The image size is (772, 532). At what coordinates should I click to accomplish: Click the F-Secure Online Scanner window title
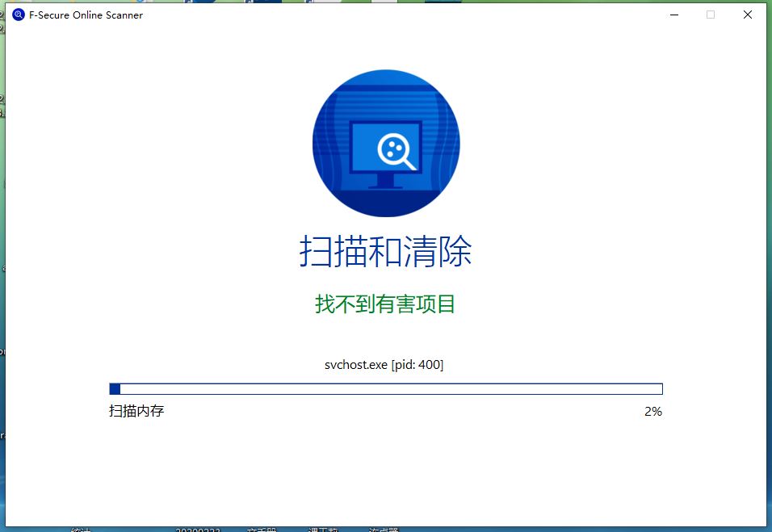(86, 15)
